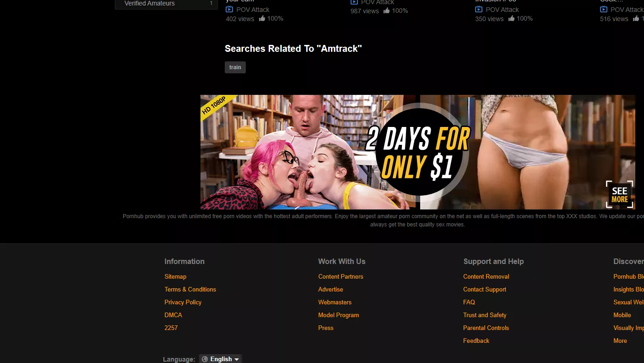Select the "train" related search tag
This screenshot has height=363, width=644.
point(235,67)
